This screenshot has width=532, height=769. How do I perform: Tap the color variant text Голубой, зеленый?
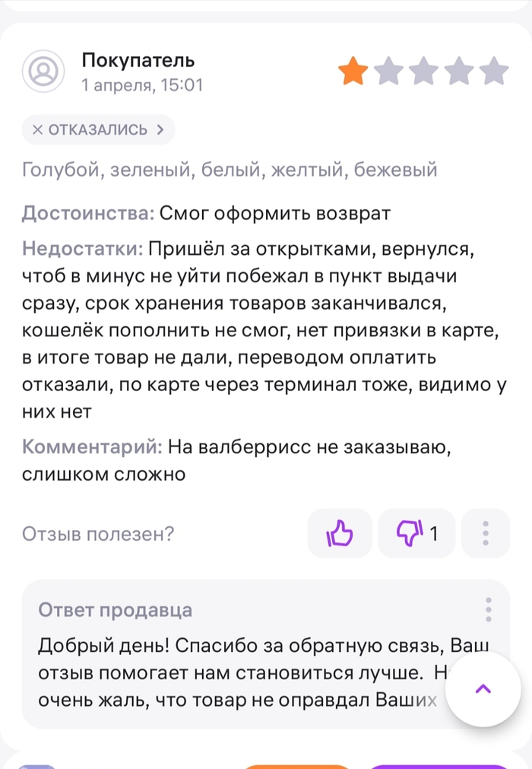pyautogui.click(x=106, y=170)
